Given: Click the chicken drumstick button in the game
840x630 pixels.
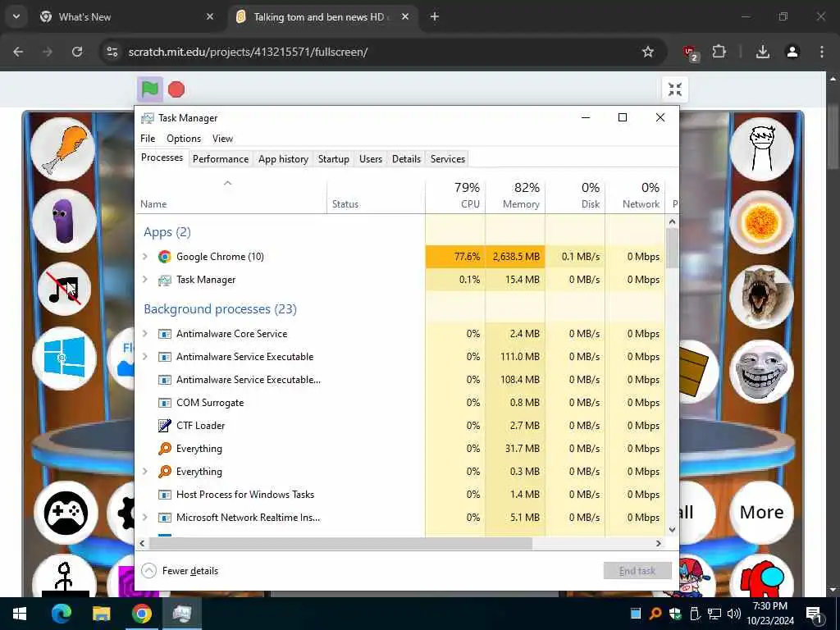Looking at the screenshot, I should click(x=63, y=149).
